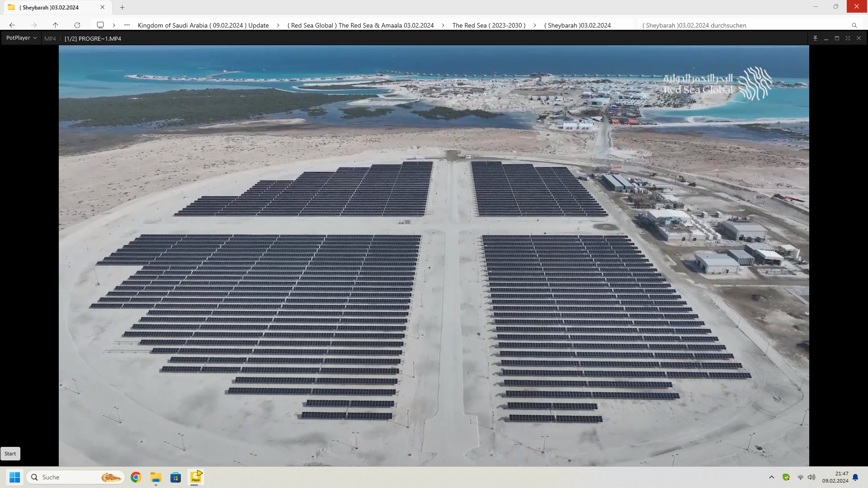The width and height of the screenshot is (868, 488).
Task: Add a new File Explorer tab
Action: [122, 7]
